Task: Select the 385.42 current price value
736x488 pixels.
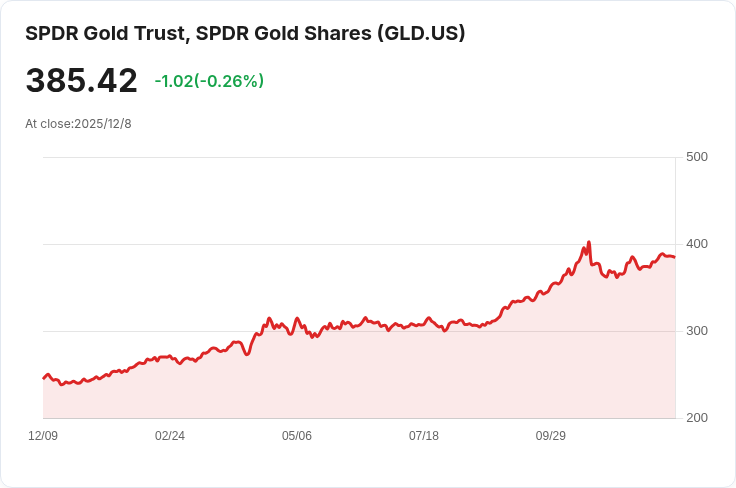Action: 81,81
